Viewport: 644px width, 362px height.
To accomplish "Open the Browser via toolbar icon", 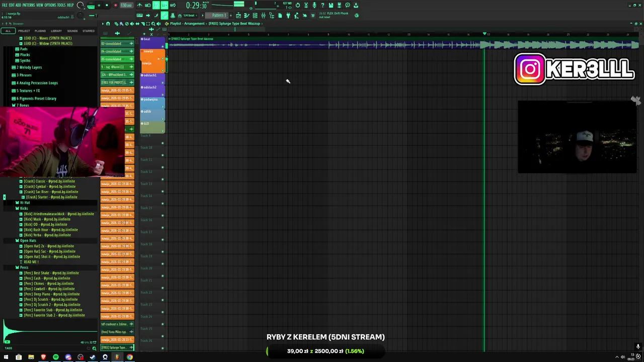I will click(x=272, y=15).
